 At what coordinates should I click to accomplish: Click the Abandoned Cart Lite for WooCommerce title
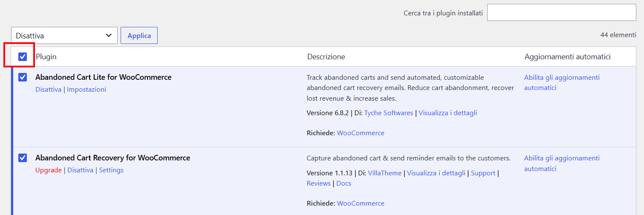pos(104,77)
